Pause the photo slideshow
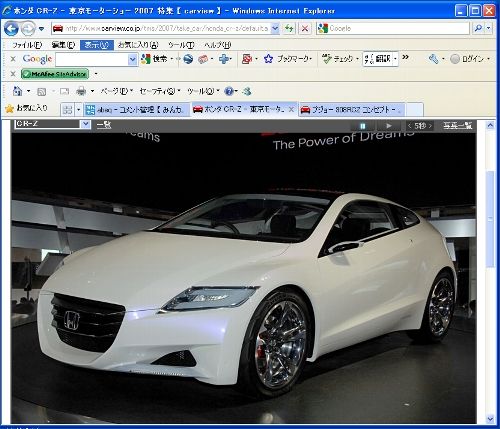This screenshot has width=500, height=429. coord(363,126)
